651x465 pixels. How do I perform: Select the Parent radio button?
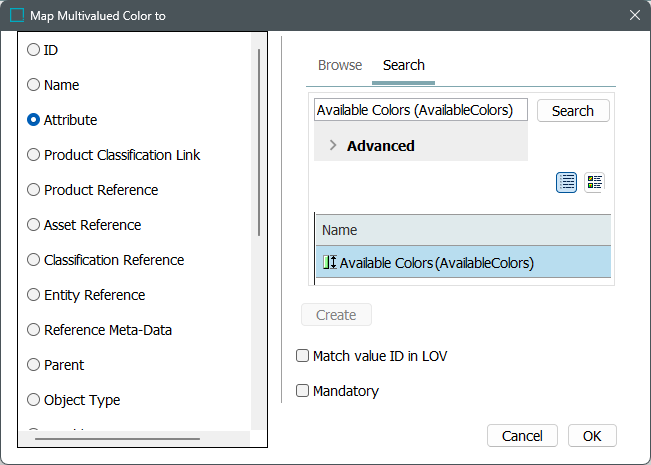tap(33, 365)
